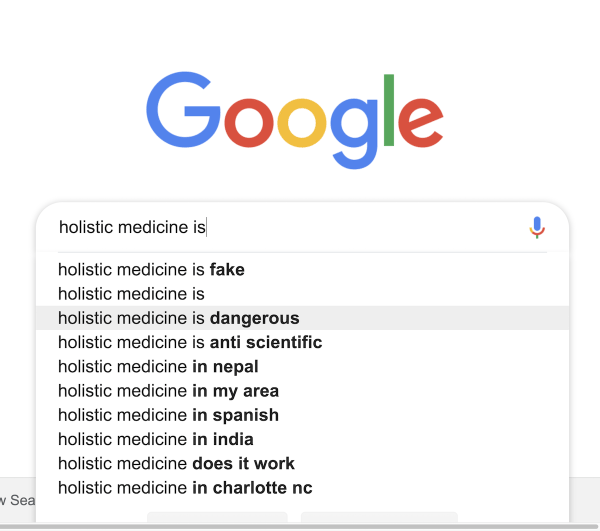
Task: Click the horizontal scrollbar at window bottom
Action: click(300, 526)
